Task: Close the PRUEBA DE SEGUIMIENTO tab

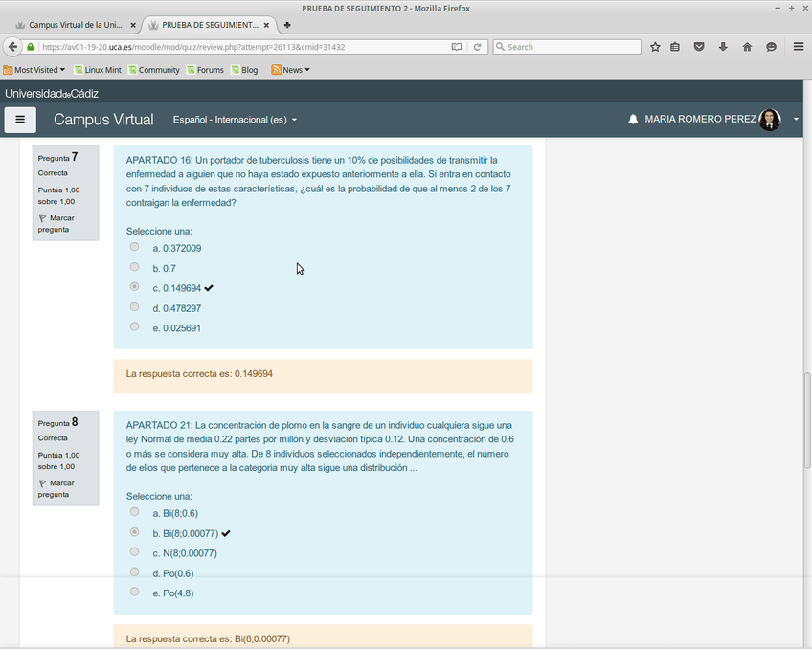Action: [x=266, y=25]
